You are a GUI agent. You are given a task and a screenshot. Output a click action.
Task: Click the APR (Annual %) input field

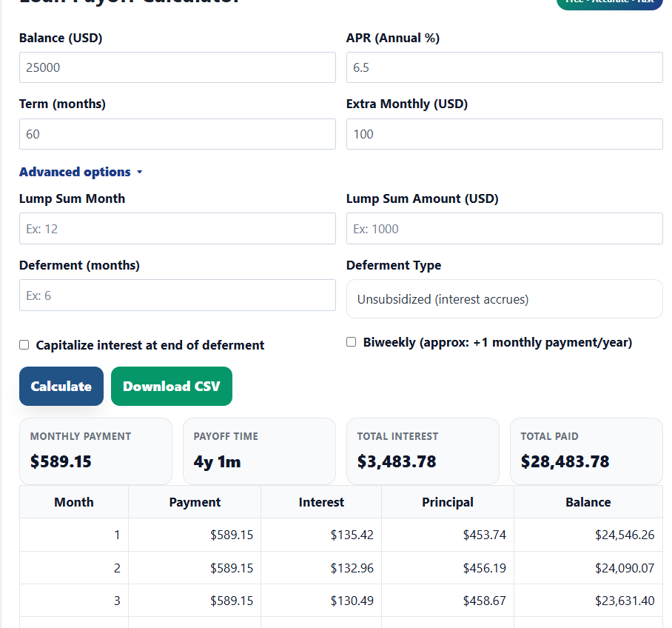tap(504, 67)
